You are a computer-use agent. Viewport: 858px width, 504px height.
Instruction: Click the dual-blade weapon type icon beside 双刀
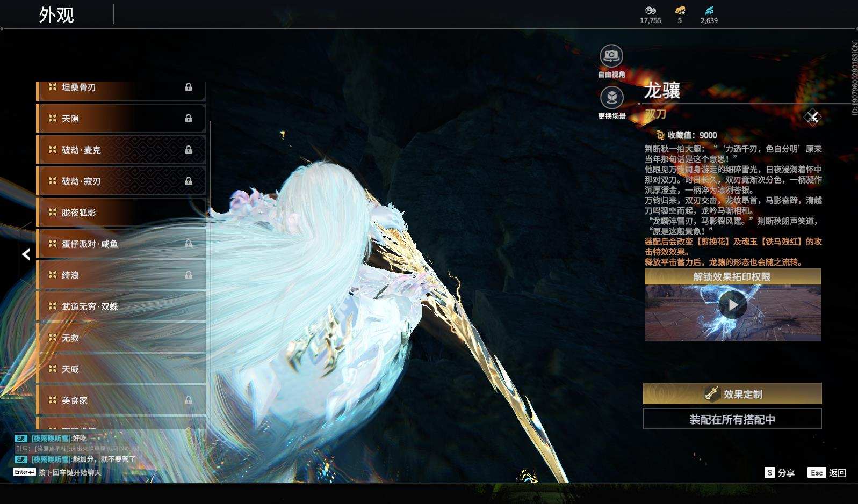pos(812,116)
